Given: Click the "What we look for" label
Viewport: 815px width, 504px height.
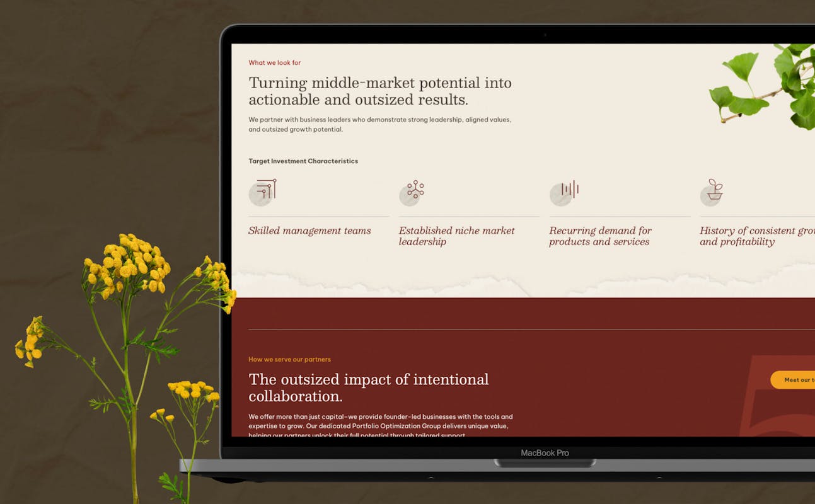Looking at the screenshot, I should [x=274, y=62].
